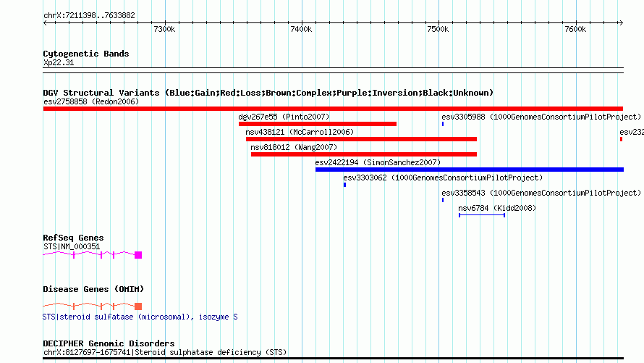Click the 7400k ruler label
Screen dimensions: 644x363
(x=301, y=30)
